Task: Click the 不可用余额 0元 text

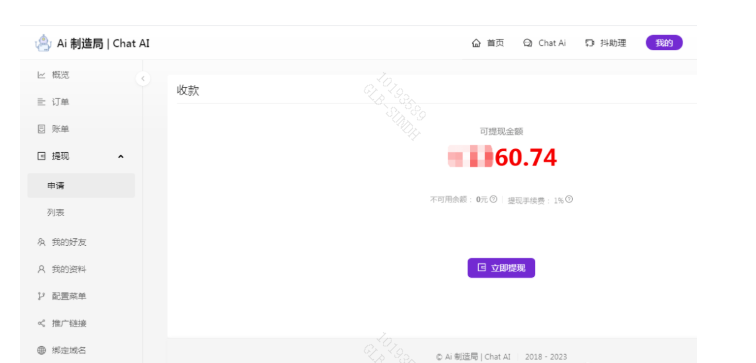Action: click(459, 200)
